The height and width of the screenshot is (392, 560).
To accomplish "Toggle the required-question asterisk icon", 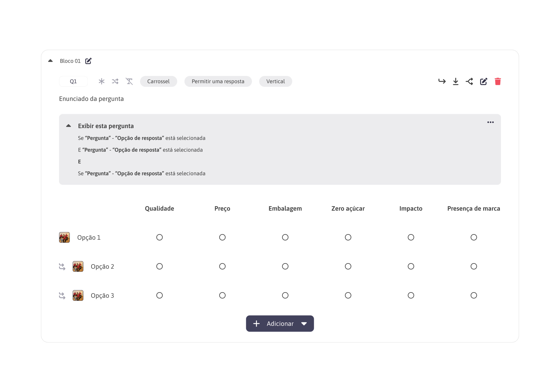I will tap(101, 81).
